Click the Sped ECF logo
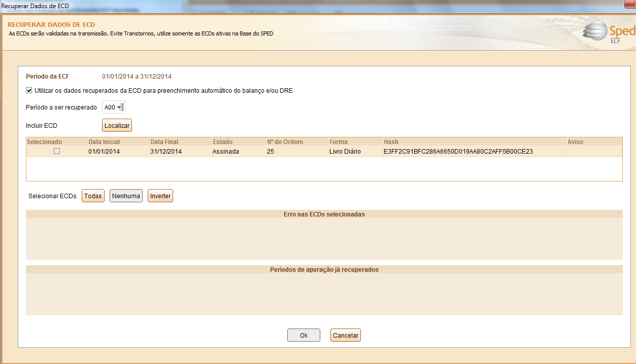Screen dimensions: 636x364 point(609,33)
